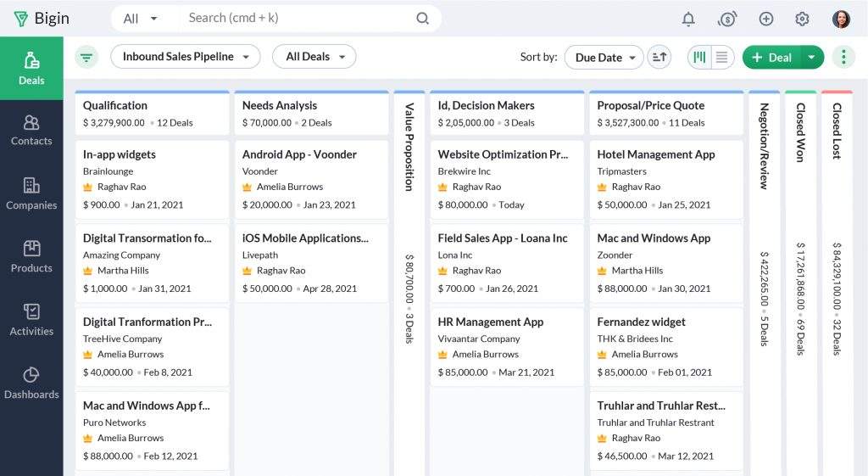Open Contacts in the sidebar
This screenshot has height=476, width=868.
31,131
